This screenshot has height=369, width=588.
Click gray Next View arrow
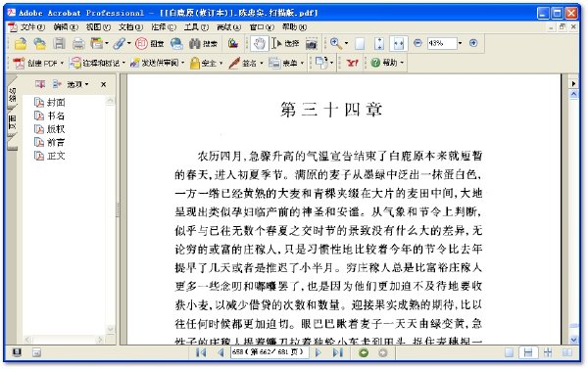[382, 352]
